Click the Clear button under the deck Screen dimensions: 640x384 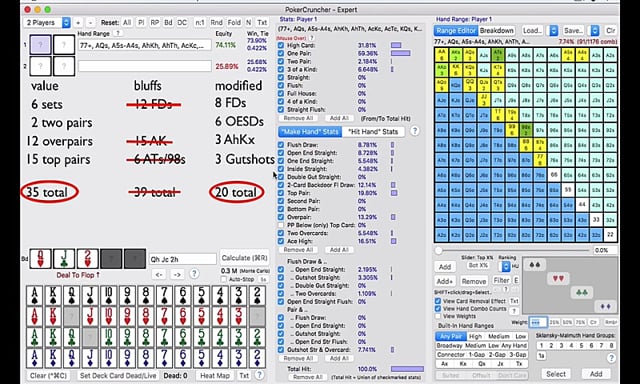point(48,375)
